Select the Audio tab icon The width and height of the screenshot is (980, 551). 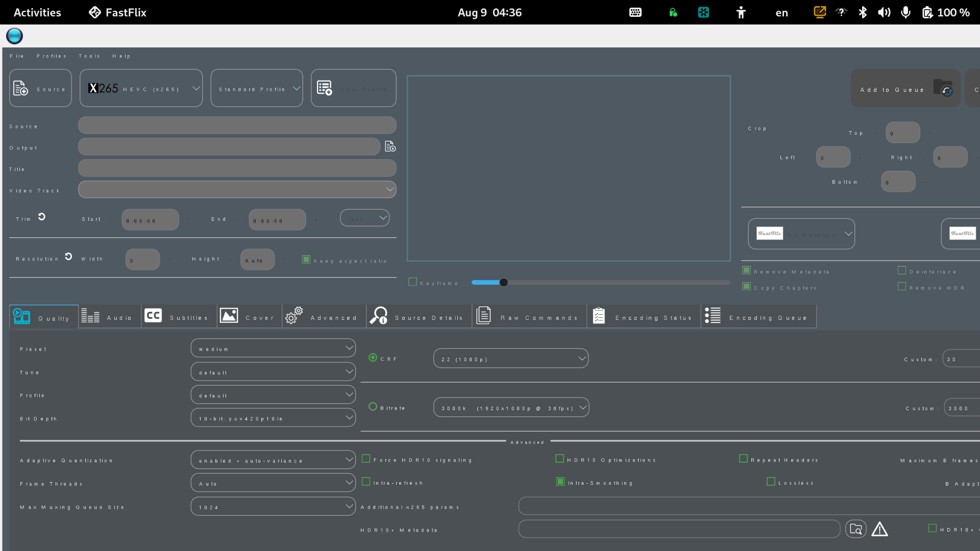pyautogui.click(x=90, y=316)
